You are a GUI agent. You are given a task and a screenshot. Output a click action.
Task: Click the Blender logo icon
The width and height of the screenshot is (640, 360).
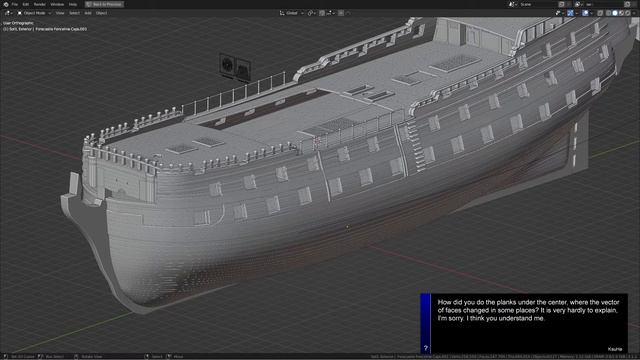click(6, 4)
